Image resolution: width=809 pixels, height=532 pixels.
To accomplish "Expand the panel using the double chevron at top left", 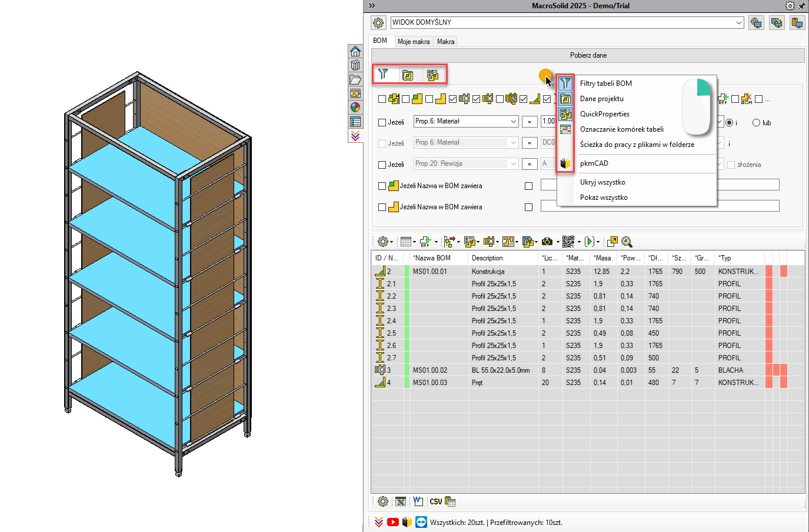I will (x=372, y=5).
